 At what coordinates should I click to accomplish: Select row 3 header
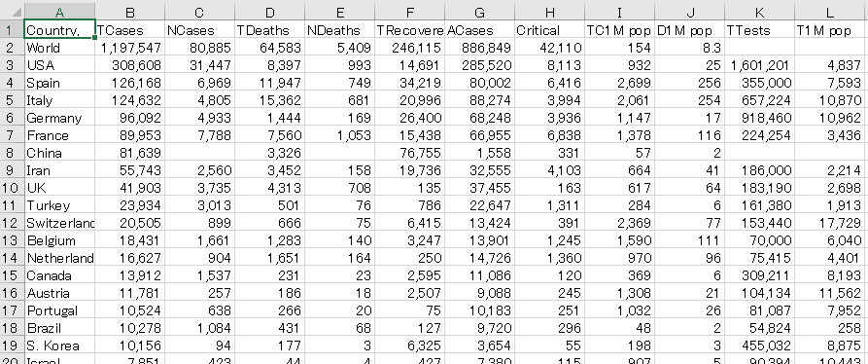pos(12,65)
